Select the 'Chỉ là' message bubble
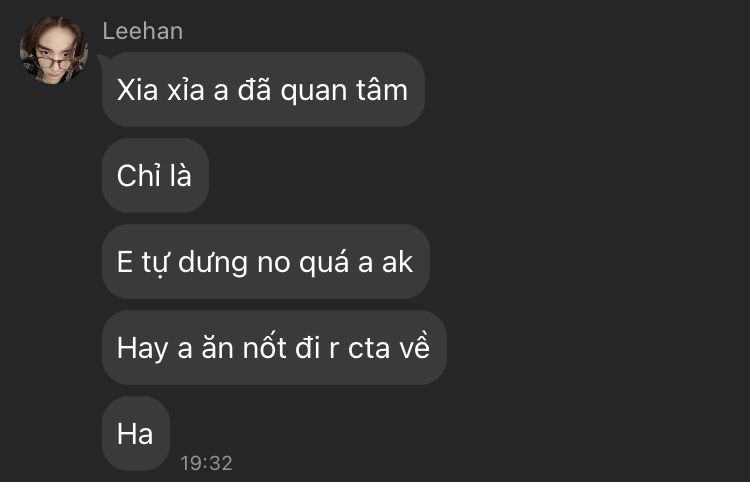Viewport: 750px width, 482px height. 155,175
